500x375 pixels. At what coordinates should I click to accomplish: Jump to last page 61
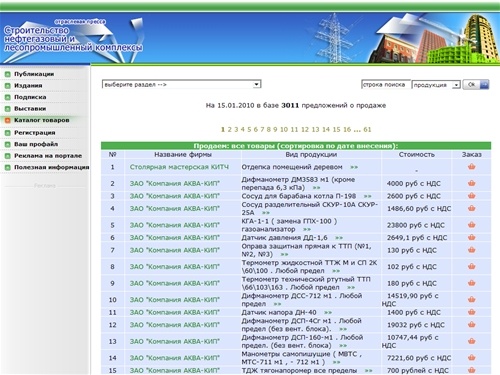coord(367,129)
